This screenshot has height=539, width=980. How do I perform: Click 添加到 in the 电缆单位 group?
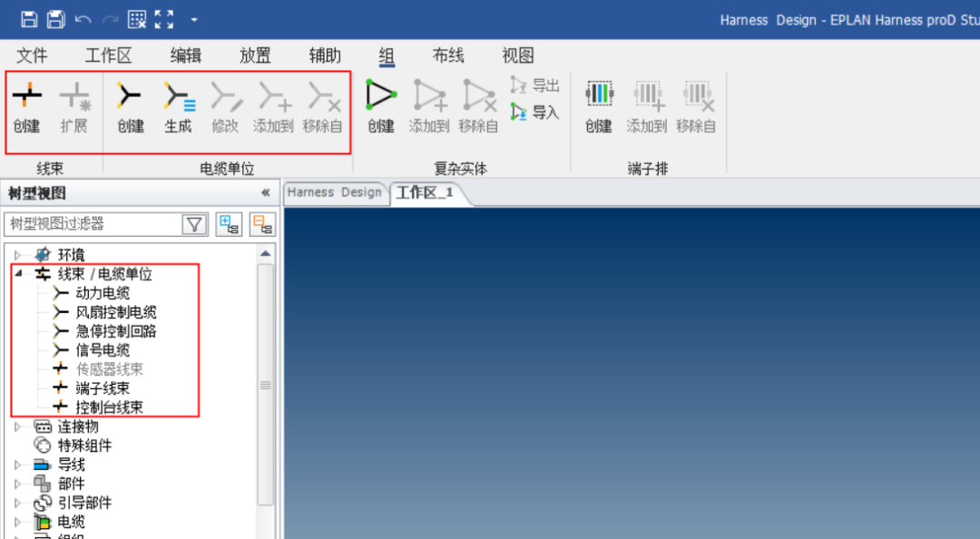point(273,108)
